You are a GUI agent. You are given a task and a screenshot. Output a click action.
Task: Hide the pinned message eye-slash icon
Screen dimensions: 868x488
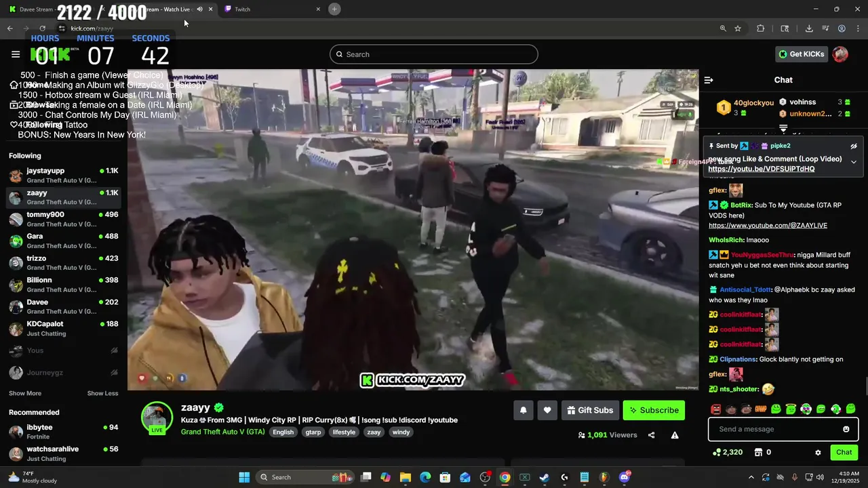click(x=854, y=146)
